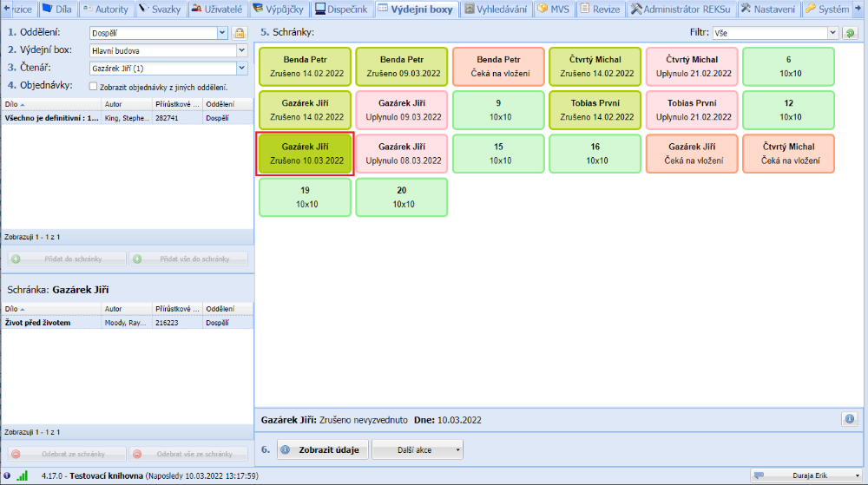The height and width of the screenshot is (485, 868).
Task: Enable Zobrazit objednávky z jiných oddělení
Action: (x=94, y=87)
